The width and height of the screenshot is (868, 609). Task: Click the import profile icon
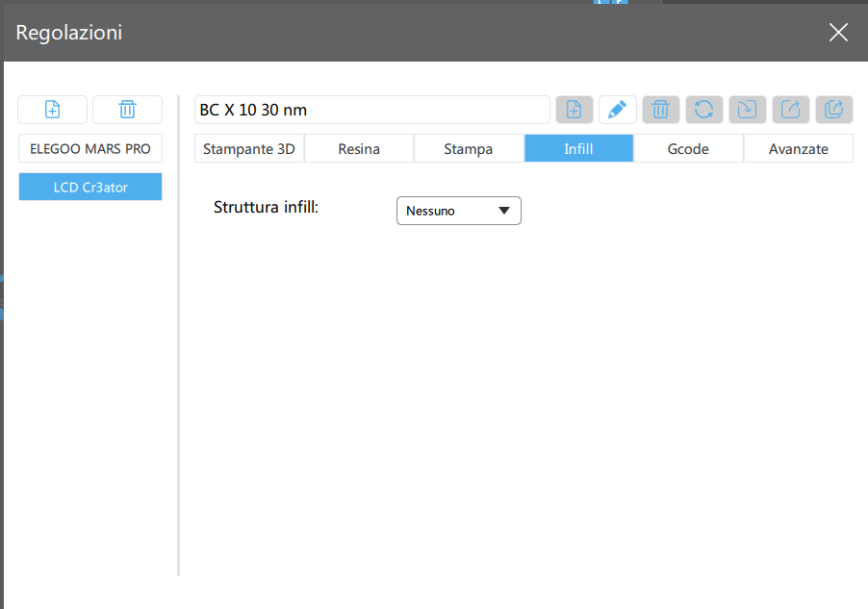click(748, 110)
